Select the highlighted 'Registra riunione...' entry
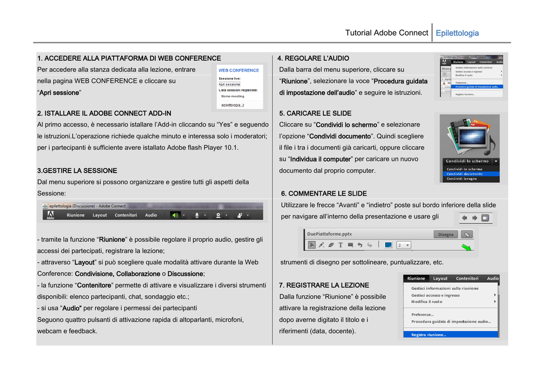Image resolution: width=554 pixels, height=392 pixels. pos(451,335)
